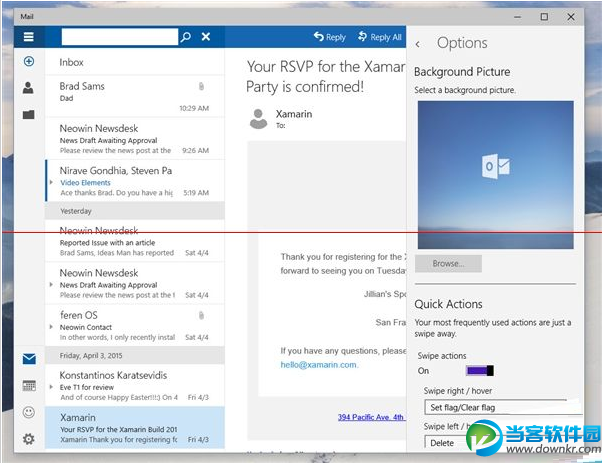Image resolution: width=602 pixels, height=463 pixels.
Task: Open Konstantinos Karatsevidis email
Action: pos(135,385)
